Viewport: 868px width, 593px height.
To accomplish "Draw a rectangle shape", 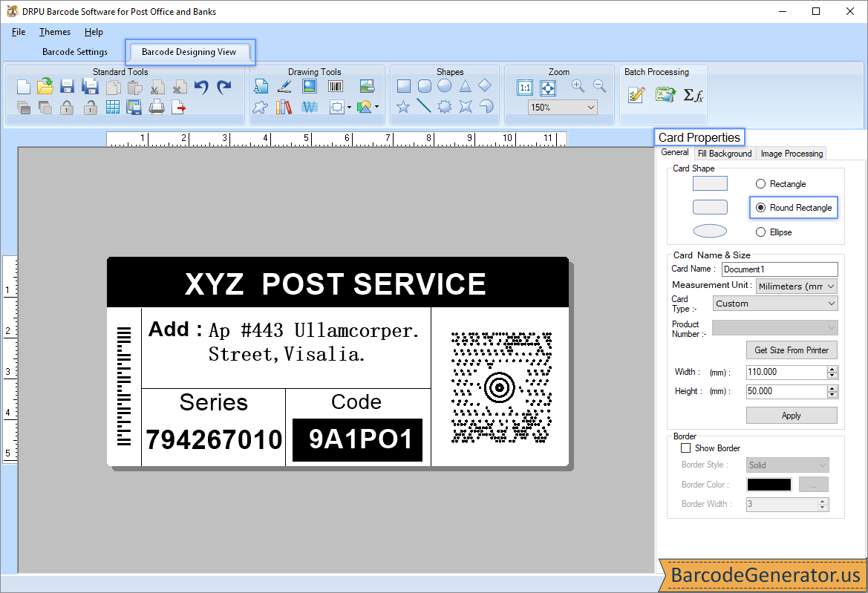I will tap(403, 86).
